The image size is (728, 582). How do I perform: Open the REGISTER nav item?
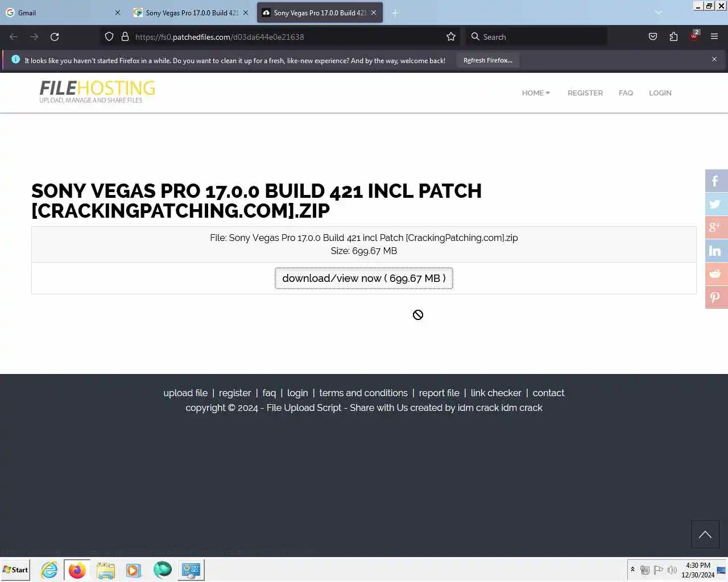coord(585,93)
